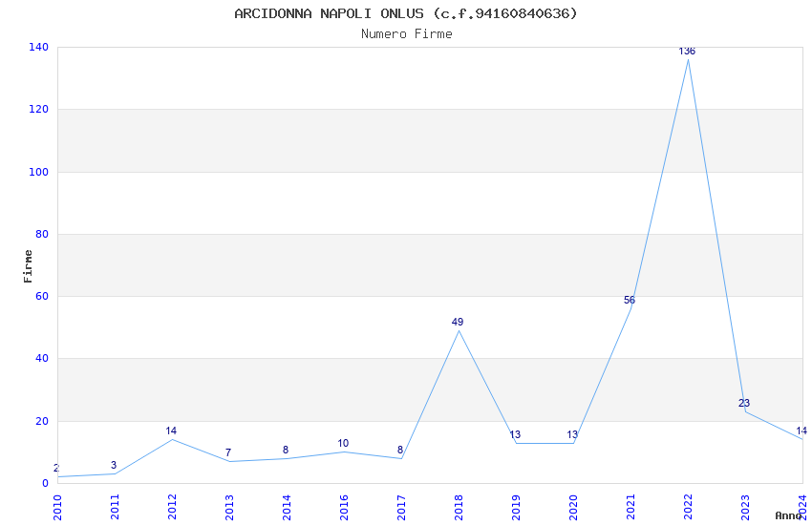Pick the data value 23 for 2023
812x525 pixels.
click(743, 403)
